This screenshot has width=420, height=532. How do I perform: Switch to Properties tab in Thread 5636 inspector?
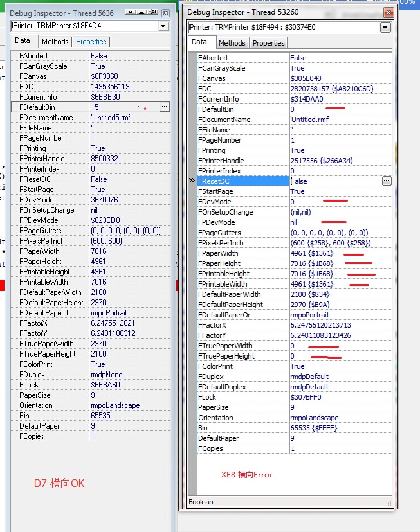pos(91,42)
